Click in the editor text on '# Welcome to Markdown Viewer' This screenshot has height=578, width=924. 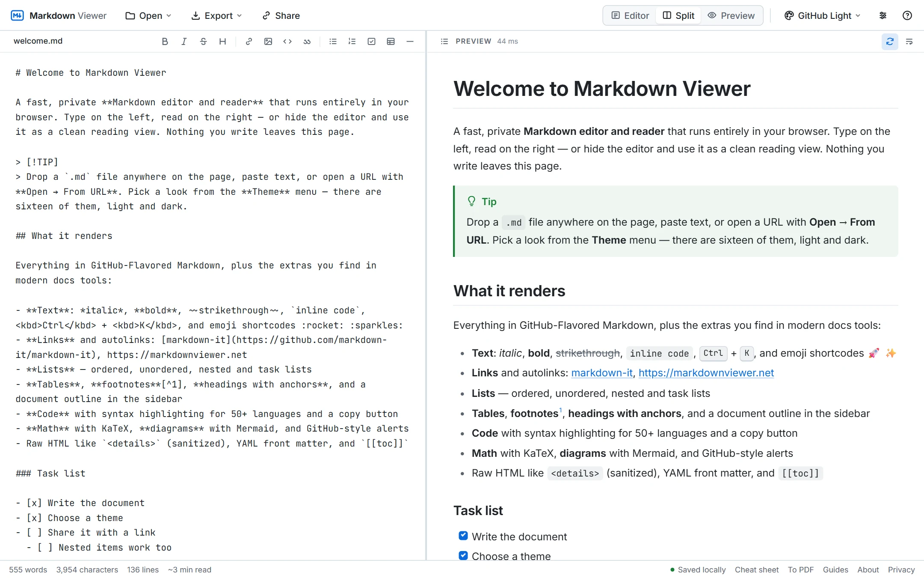(91, 73)
